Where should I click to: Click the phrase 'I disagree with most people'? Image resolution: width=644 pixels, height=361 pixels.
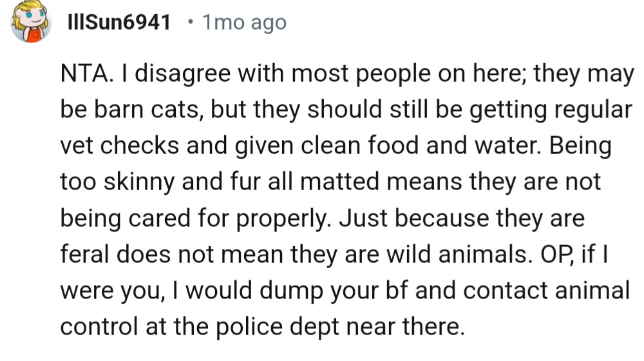(275, 73)
